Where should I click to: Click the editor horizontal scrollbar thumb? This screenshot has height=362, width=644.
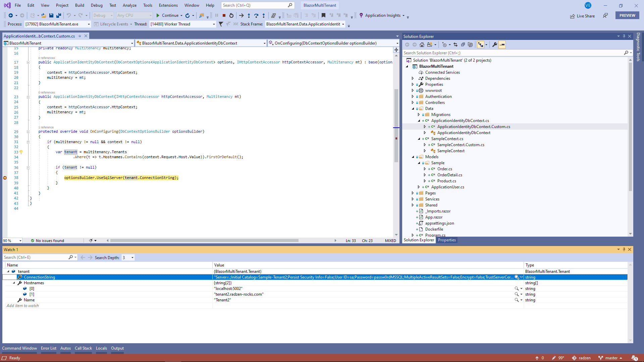pos(204,241)
